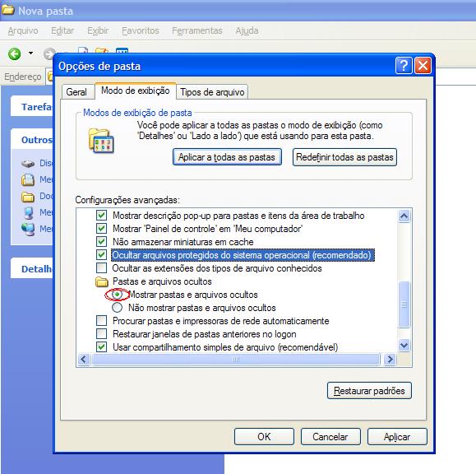Image resolution: width=476 pixels, height=474 pixels.
Task: Click the Nova pasta title bar folder icon
Action: (8, 9)
